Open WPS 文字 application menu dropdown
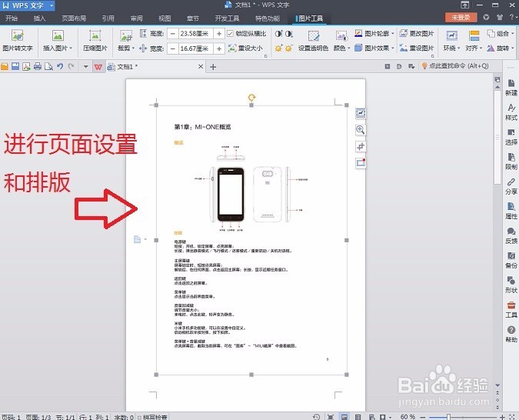 [52, 5]
